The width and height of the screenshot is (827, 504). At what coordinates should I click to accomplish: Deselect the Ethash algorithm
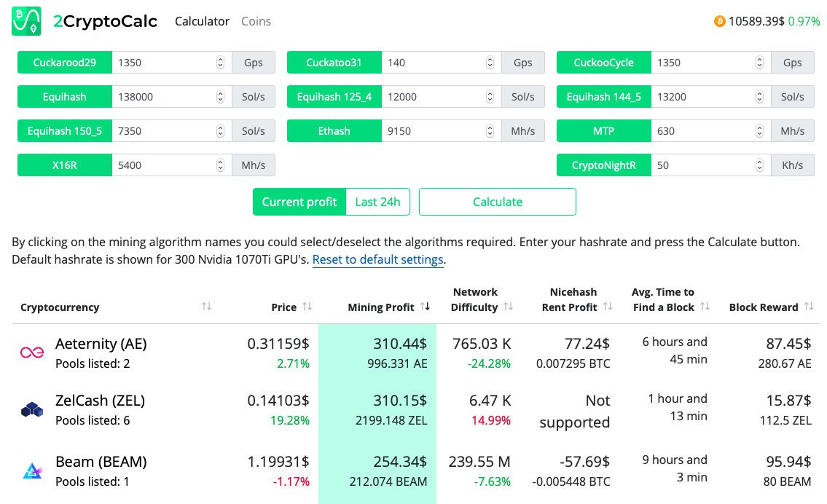(x=334, y=131)
